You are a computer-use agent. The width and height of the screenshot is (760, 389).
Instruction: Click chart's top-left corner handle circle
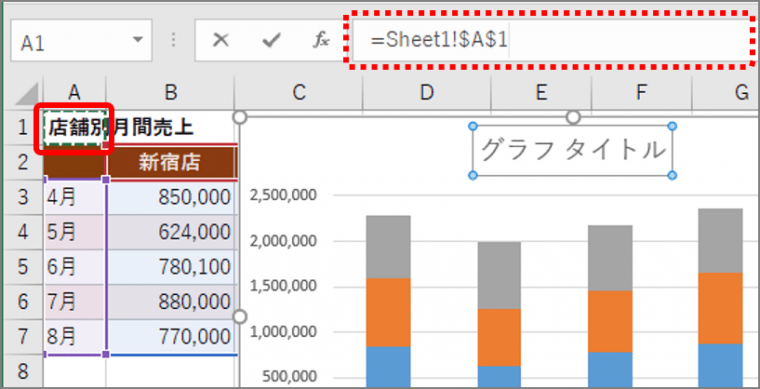pyautogui.click(x=240, y=117)
